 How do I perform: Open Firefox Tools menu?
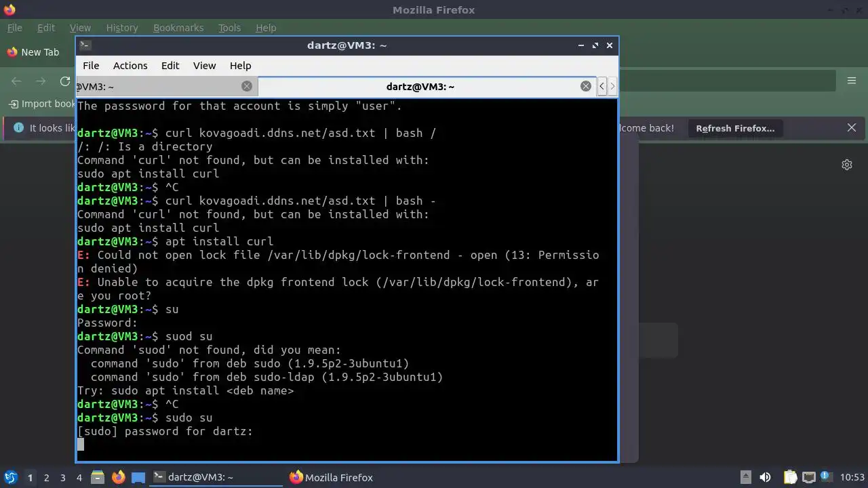click(229, 28)
